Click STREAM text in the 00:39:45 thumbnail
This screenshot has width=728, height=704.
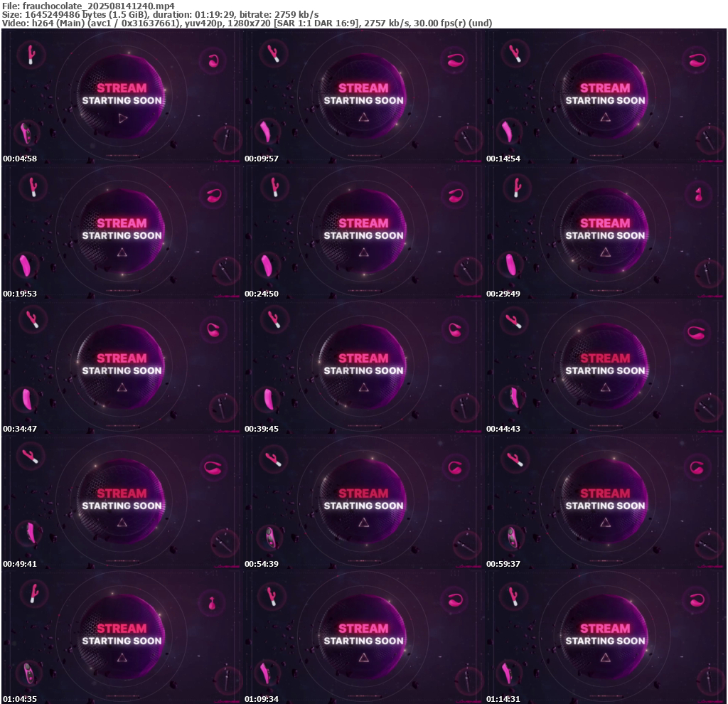363,358
